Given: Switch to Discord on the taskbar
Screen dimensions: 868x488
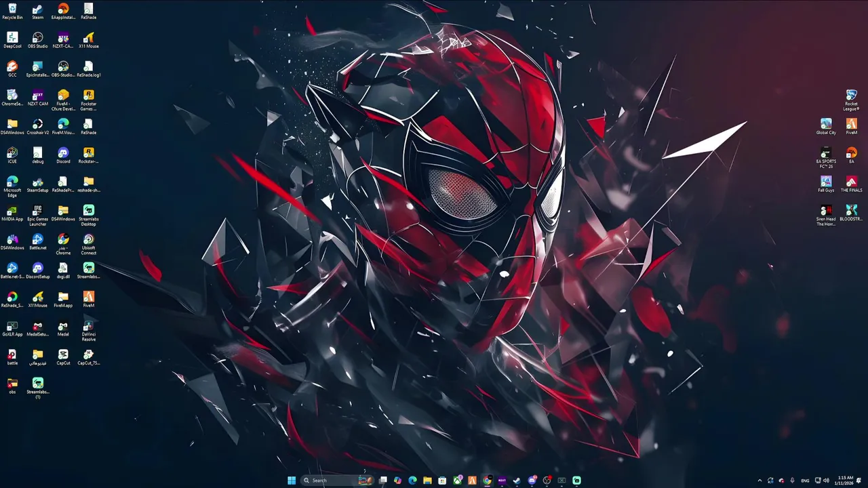Looking at the screenshot, I should click(532, 481).
